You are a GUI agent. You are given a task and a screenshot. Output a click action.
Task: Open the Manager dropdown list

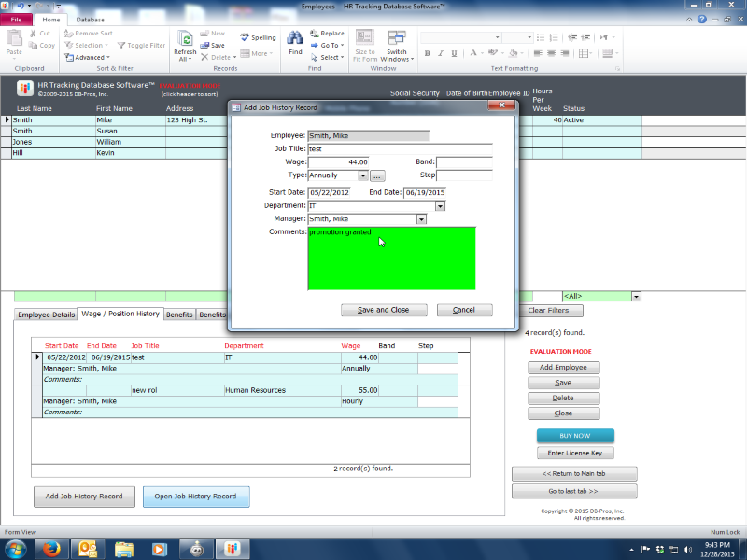point(421,219)
